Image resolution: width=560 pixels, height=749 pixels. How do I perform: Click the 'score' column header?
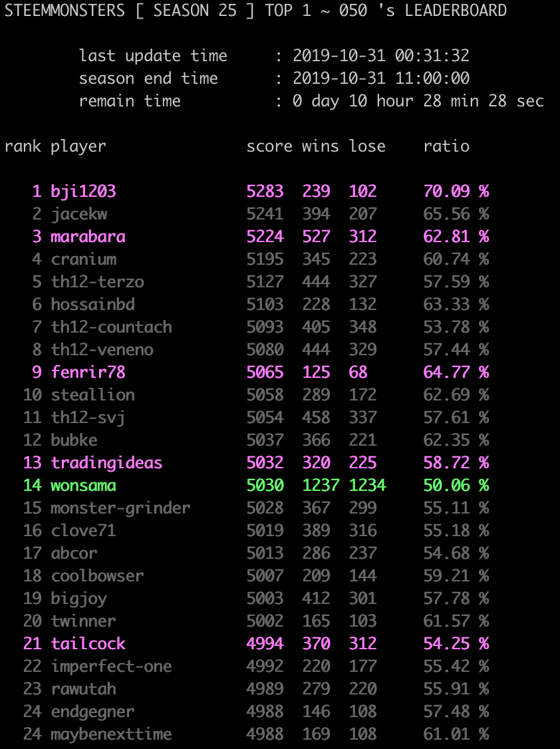click(x=269, y=146)
